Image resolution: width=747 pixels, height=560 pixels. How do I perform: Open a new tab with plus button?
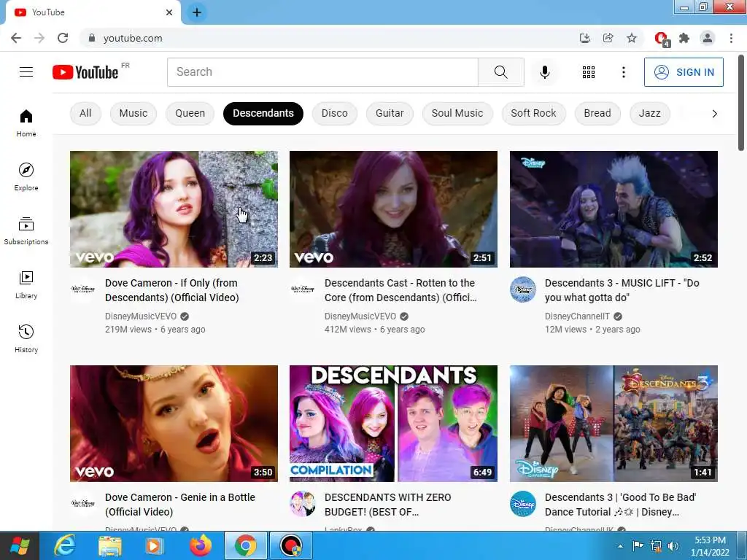197,12
